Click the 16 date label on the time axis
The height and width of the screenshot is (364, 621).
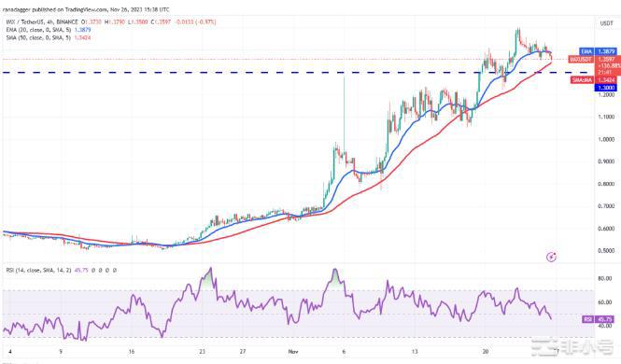[132, 351]
